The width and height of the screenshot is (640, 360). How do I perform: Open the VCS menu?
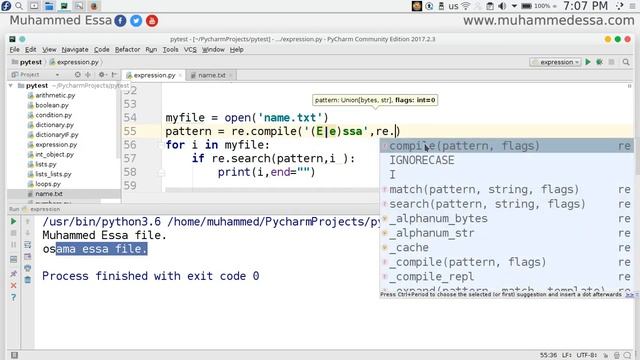(190, 49)
